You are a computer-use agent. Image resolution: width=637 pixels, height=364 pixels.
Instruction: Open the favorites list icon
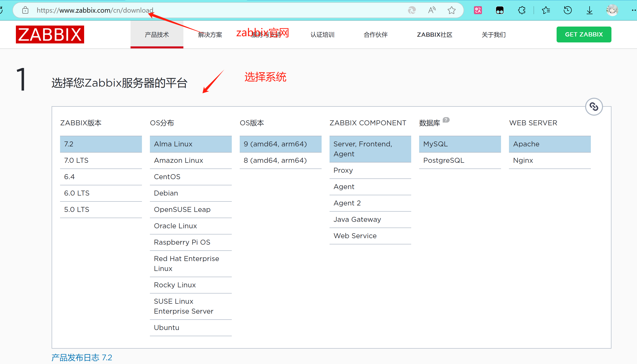point(546,10)
